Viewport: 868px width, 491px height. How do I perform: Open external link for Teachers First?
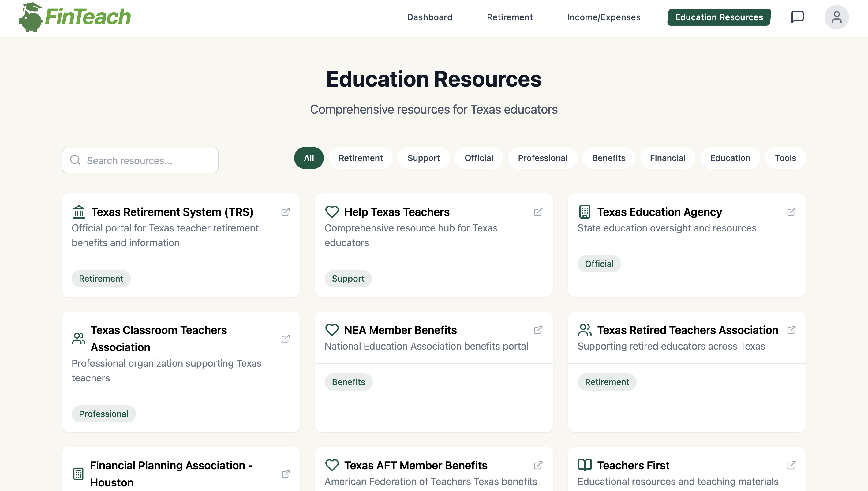[791, 465]
